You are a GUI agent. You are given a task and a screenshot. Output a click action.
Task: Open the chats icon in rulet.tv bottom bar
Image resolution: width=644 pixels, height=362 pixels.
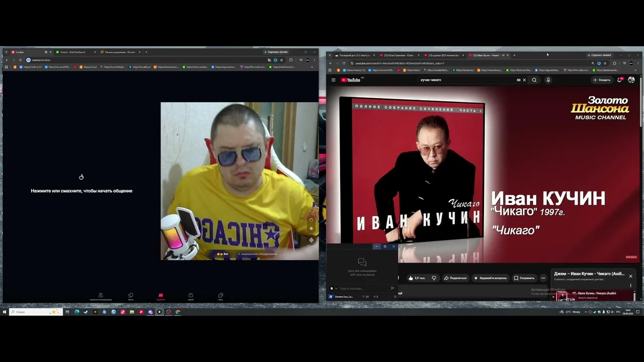pyautogui.click(x=220, y=296)
